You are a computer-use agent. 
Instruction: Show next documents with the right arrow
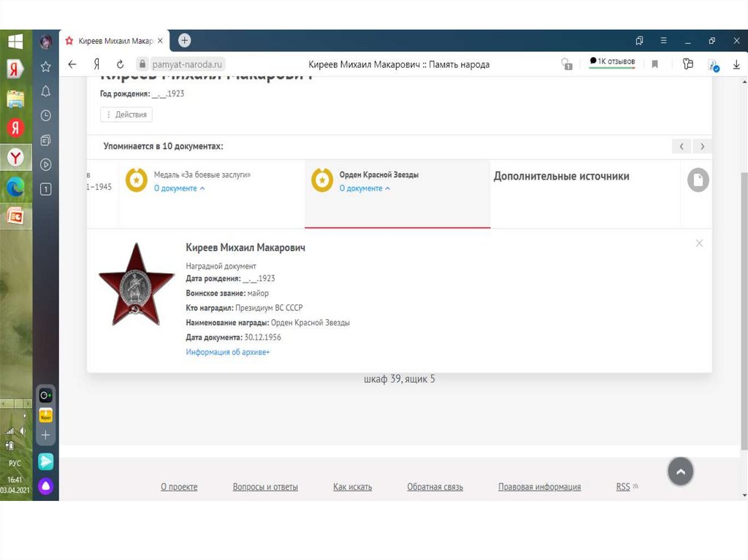coord(702,147)
